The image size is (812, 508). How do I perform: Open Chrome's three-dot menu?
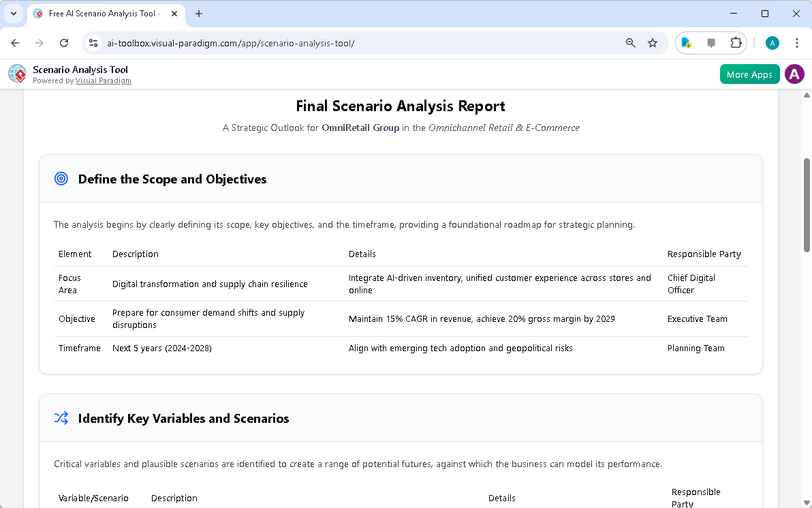(797, 42)
